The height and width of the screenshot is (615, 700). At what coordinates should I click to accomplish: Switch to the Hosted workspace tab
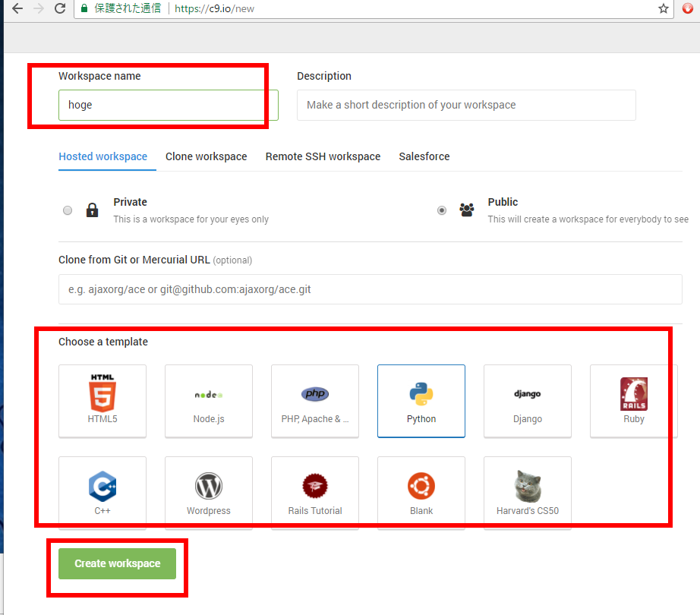click(x=102, y=156)
